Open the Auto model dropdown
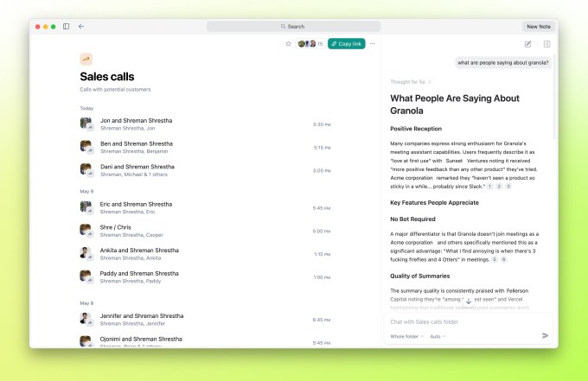This screenshot has height=381, width=588. 438,336
